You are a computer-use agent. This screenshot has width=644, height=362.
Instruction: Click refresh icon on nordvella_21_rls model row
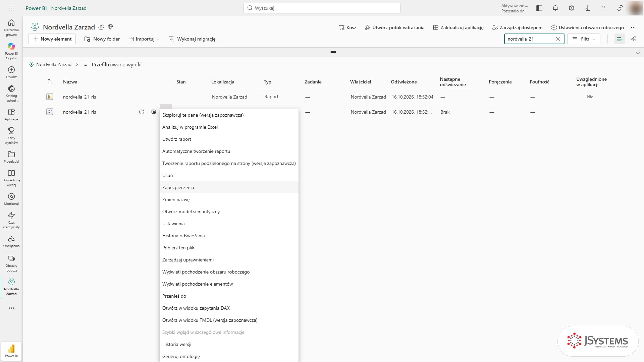click(x=142, y=112)
